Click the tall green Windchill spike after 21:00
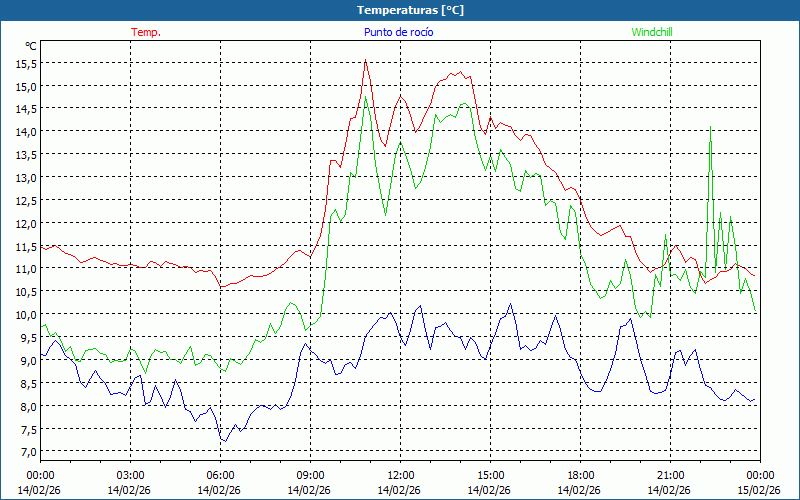This screenshot has width=800, height=500. (710, 127)
